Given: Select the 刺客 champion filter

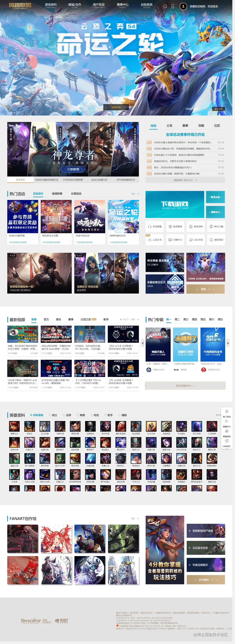Looking at the screenshot, I should (81, 415).
